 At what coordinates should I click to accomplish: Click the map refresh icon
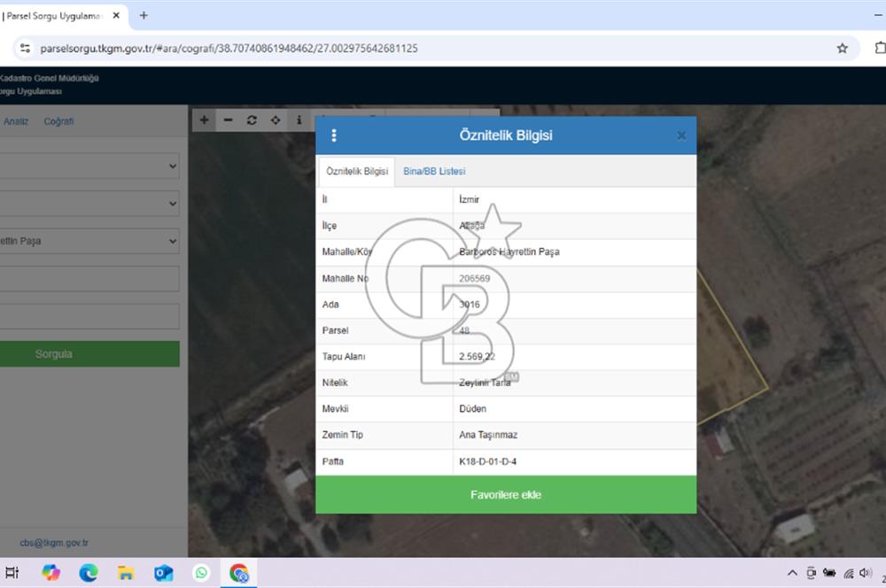tap(252, 120)
